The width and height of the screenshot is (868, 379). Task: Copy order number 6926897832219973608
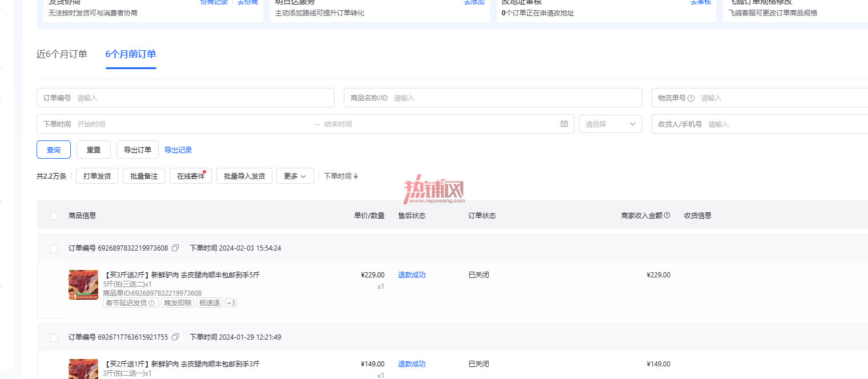(x=175, y=248)
